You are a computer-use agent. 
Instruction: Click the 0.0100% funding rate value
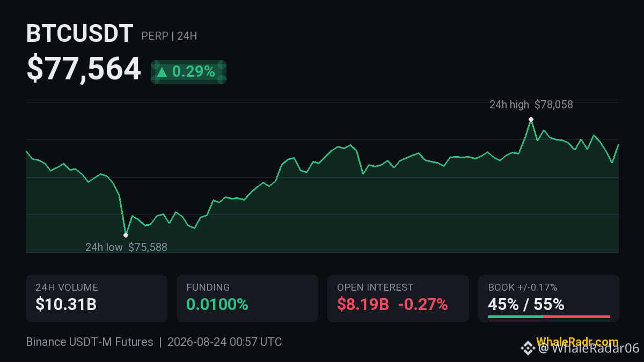coord(217,305)
